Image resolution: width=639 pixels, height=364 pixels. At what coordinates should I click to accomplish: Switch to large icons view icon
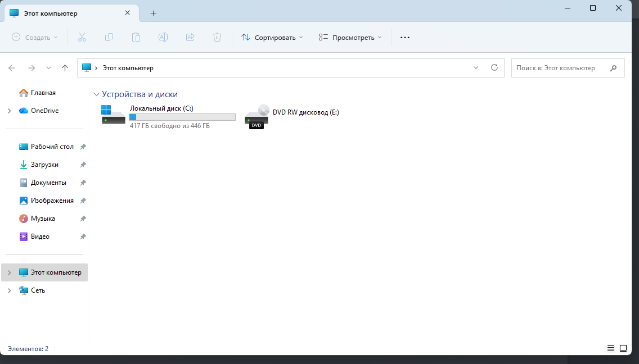pyautogui.click(x=623, y=348)
